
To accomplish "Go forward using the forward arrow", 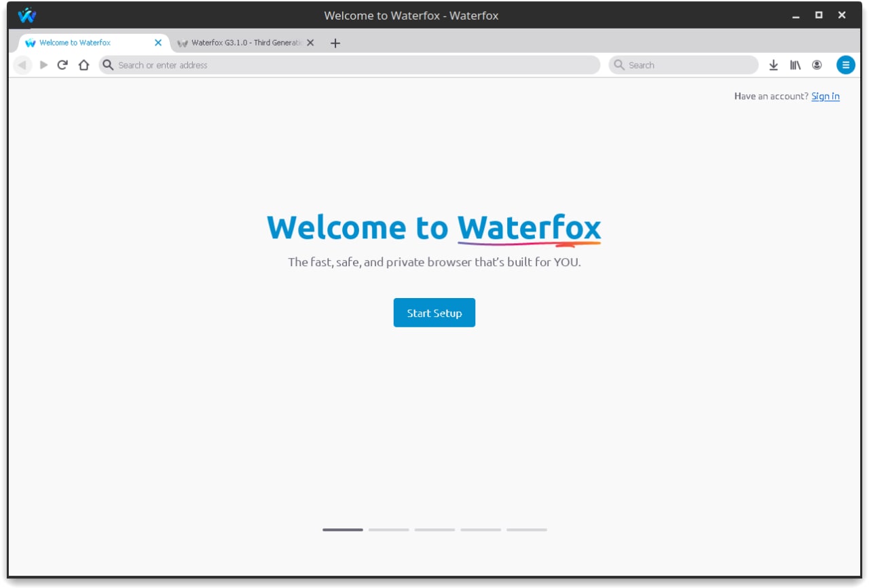I will 43,65.
